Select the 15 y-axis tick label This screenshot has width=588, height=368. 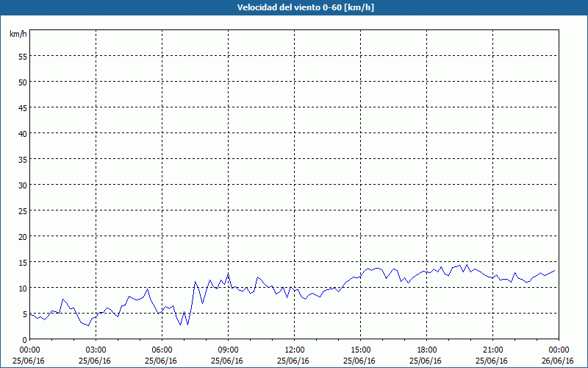pyautogui.click(x=22, y=262)
